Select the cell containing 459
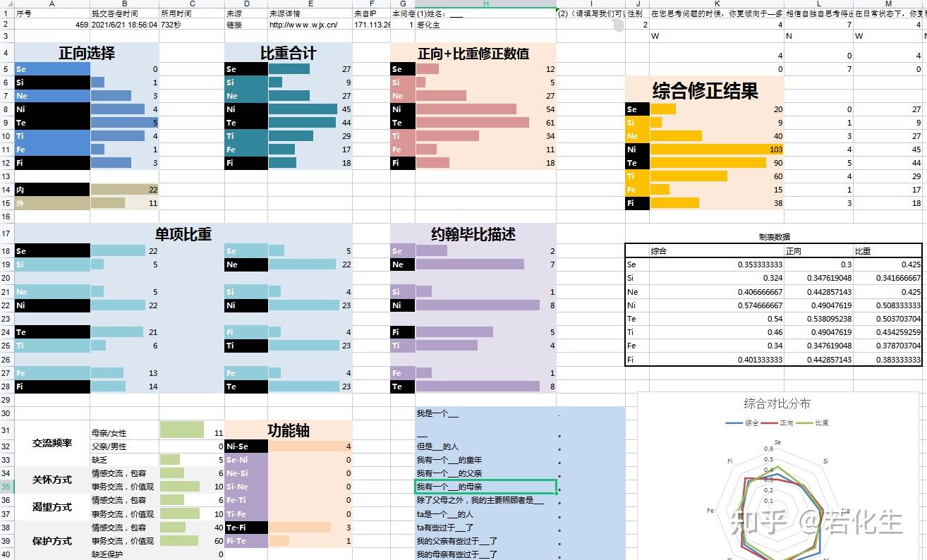 (x=52, y=25)
